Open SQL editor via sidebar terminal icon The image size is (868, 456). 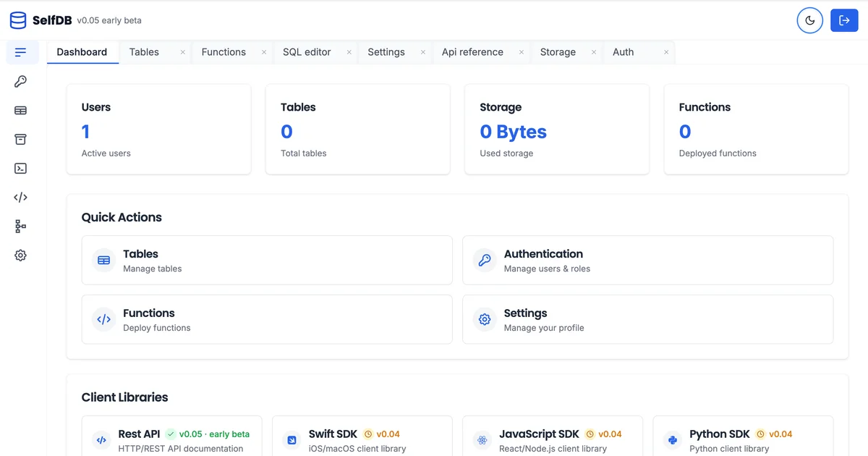[20, 168]
